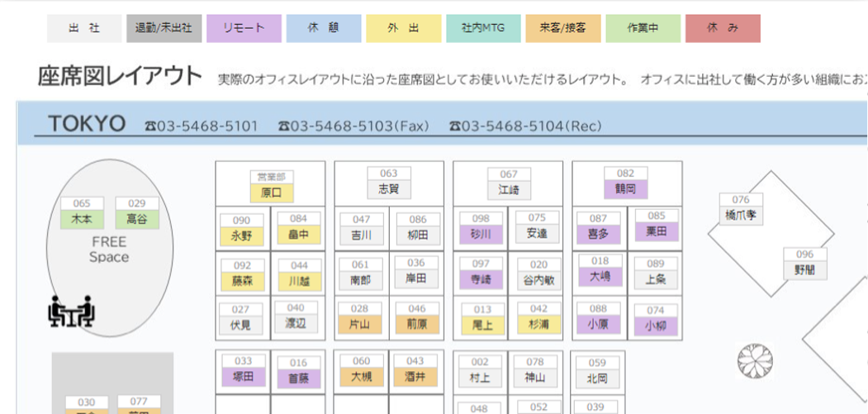
Task: Click seat 063 志賀
Action: tap(388, 183)
